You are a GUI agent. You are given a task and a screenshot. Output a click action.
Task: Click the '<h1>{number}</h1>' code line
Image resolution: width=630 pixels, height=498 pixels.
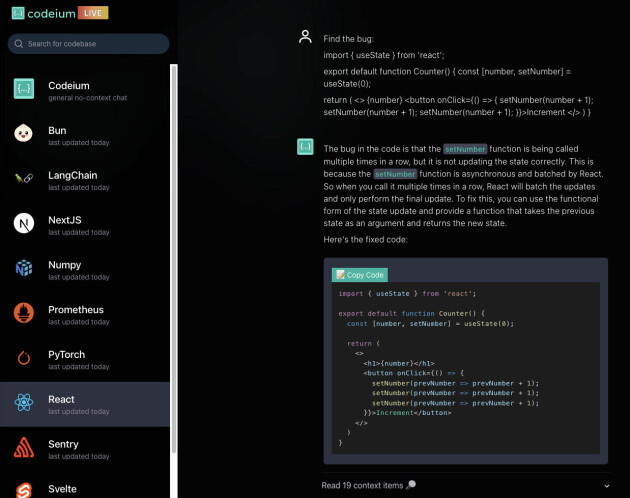click(399, 363)
